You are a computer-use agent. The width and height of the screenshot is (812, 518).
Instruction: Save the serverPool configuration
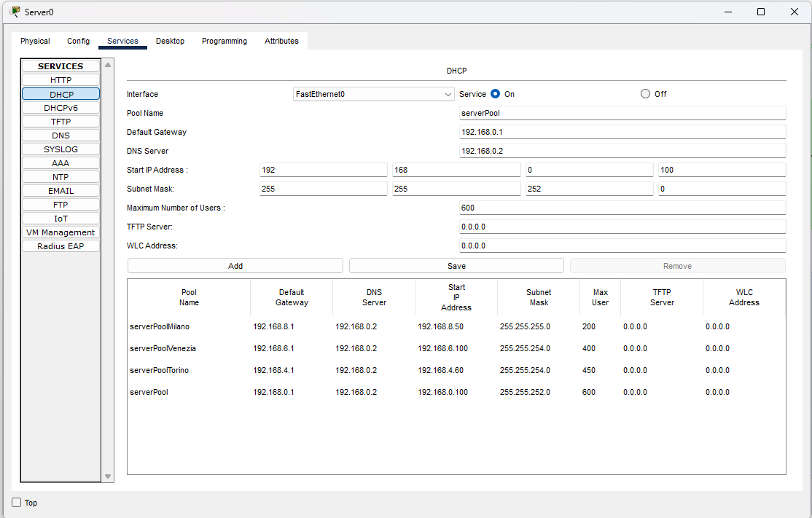[x=456, y=265]
